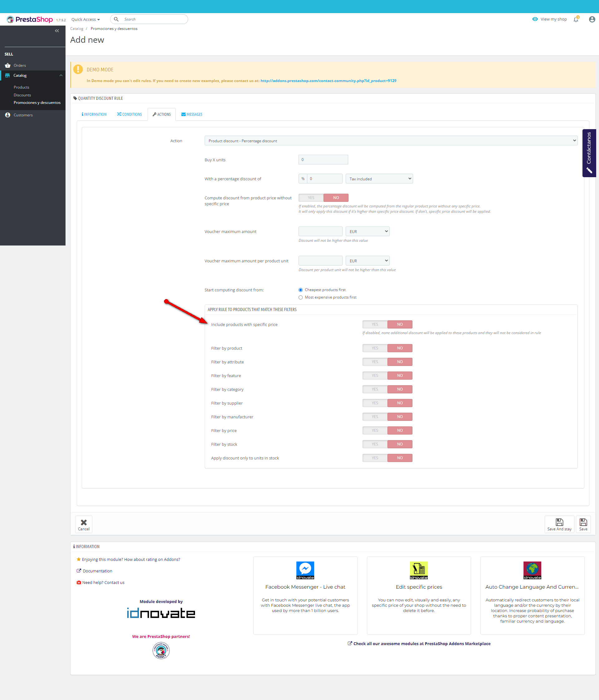Open Facebook Messenger Live chat module icon
Image resolution: width=599 pixels, height=700 pixels.
coord(305,570)
